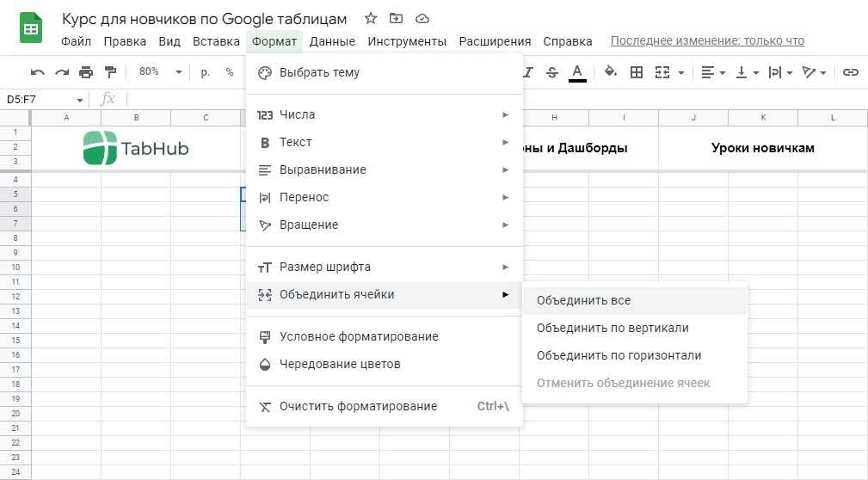Choose Объединить все in submenu
The width and height of the screenshot is (868, 480).
583,300
